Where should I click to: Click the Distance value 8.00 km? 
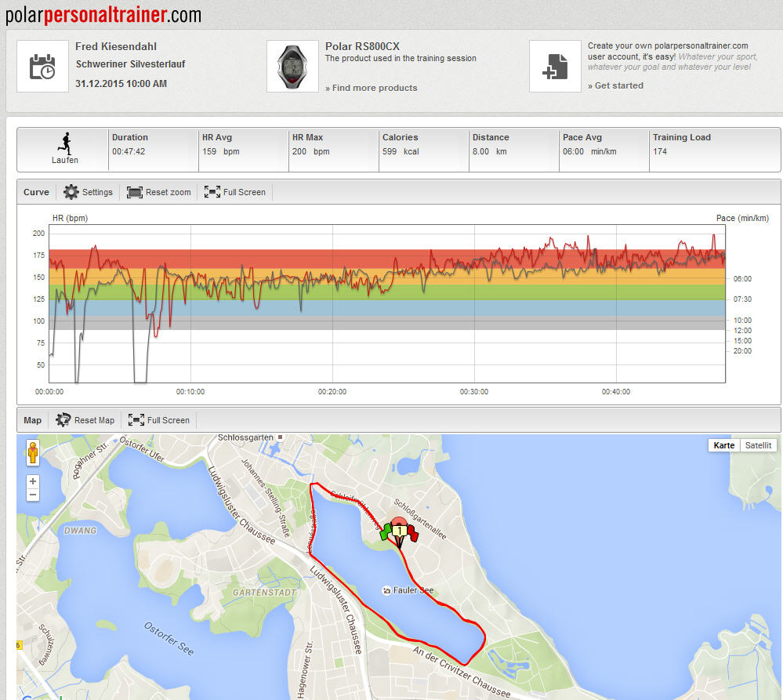pyautogui.click(x=489, y=151)
